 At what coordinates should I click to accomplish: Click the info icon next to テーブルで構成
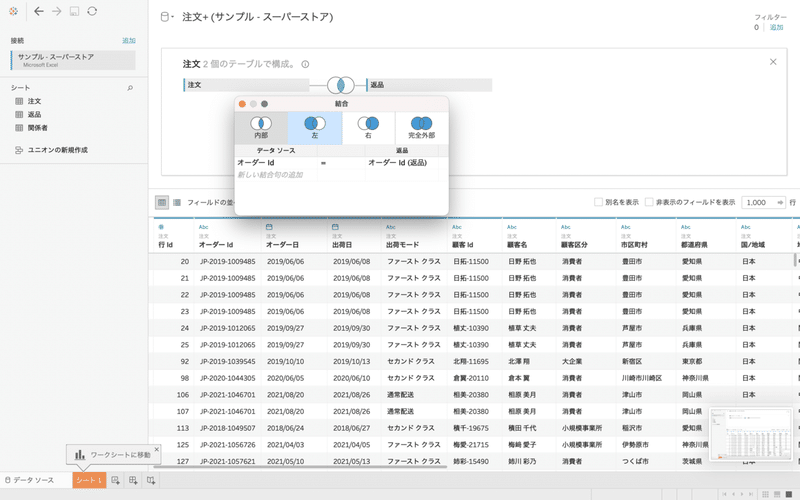(305, 64)
